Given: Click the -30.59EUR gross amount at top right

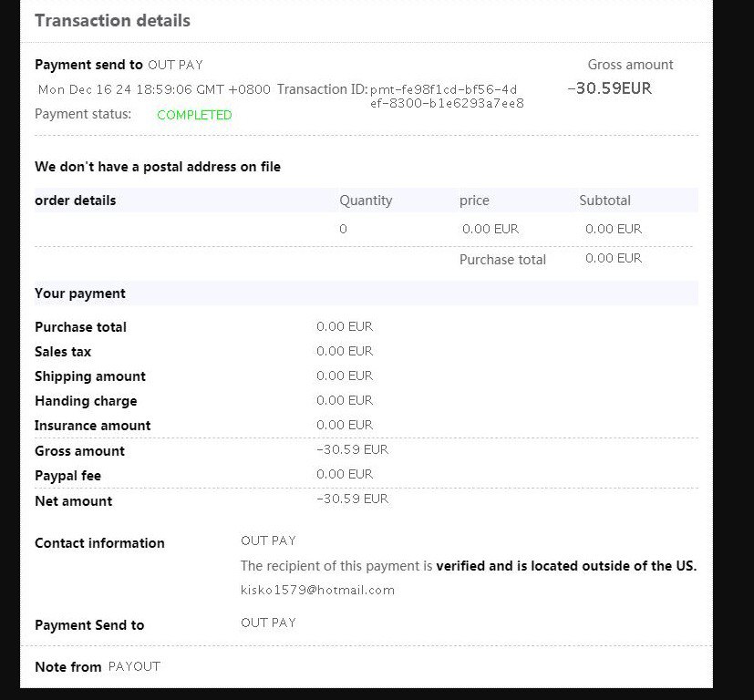Looking at the screenshot, I should [609, 88].
